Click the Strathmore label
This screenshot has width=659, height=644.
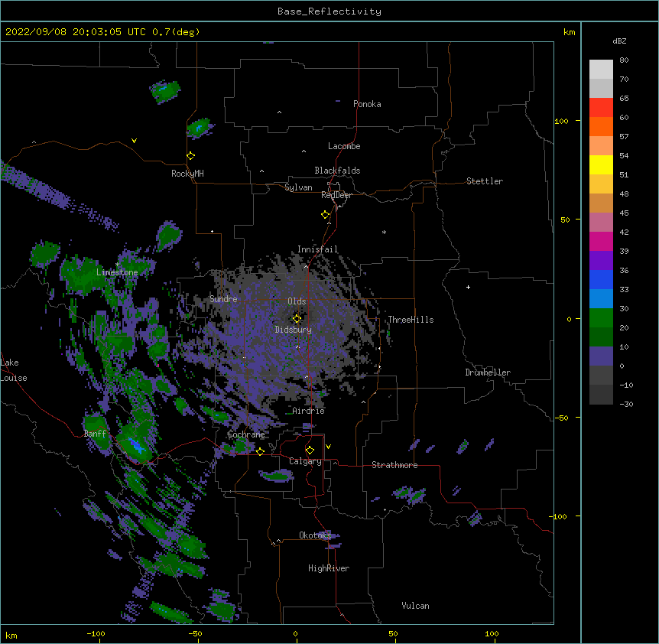pos(394,465)
